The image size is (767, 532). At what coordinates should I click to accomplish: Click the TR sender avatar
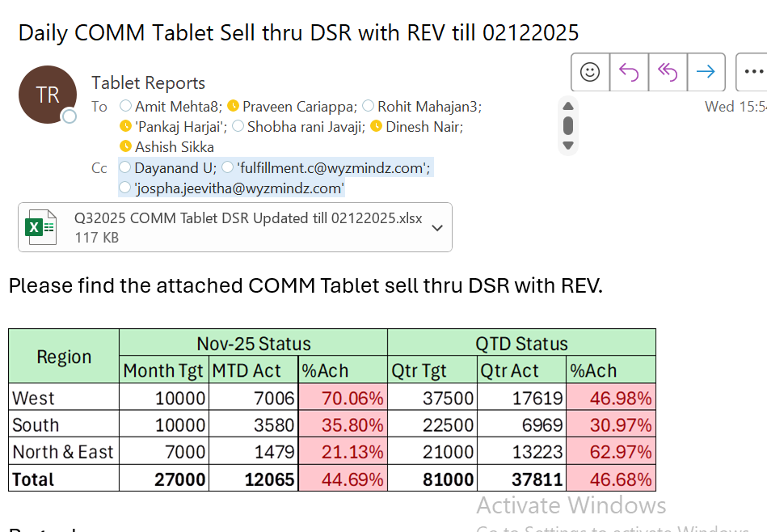coord(48,95)
